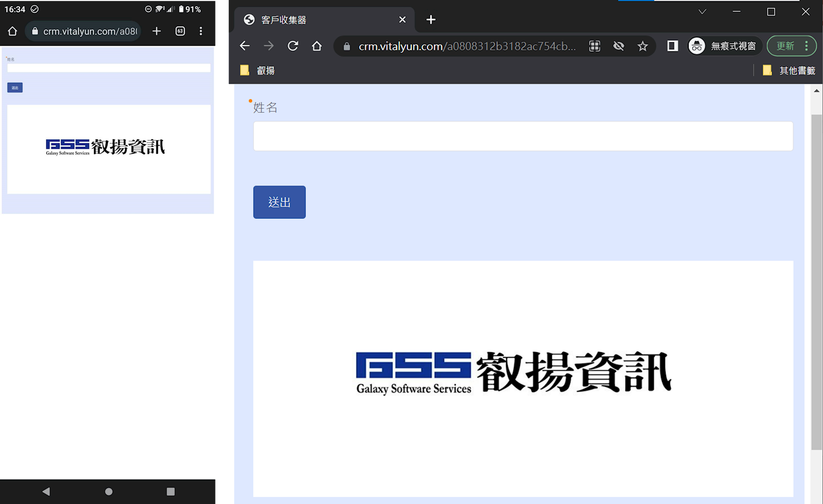Click the forward arrow in desktop Chrome
Image resolution: width=823 pixels, height=504 pixels.
coord(269,46)
